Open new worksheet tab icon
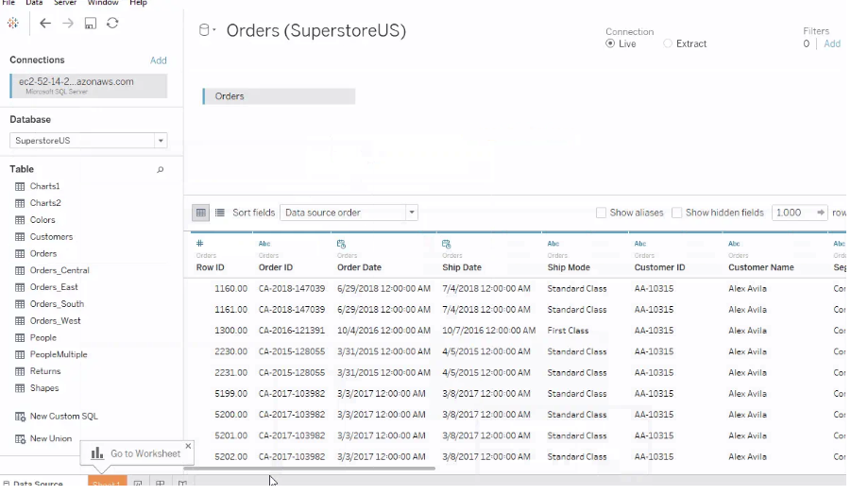The image size is (868, 495). [138, 483]
